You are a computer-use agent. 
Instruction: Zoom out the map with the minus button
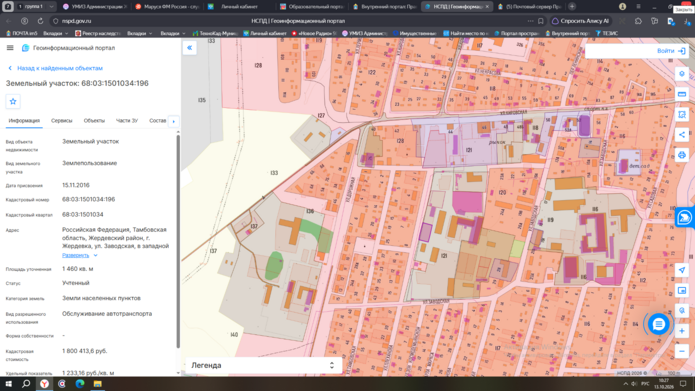(x=682, y=352)
